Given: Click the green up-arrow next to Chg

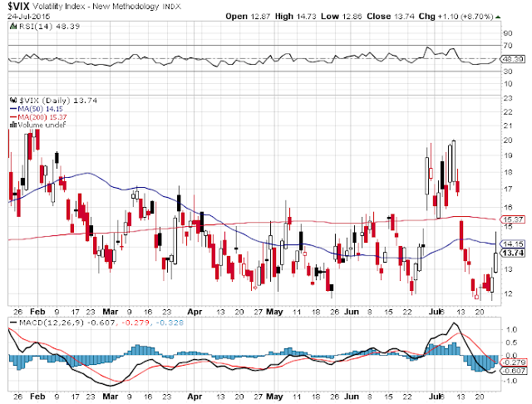Looking at the screenshot, I should point(498,17).
